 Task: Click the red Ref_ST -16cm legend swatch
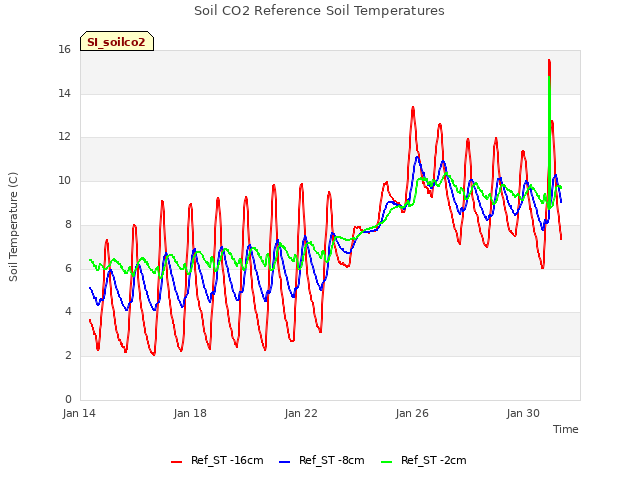[176, 462]
